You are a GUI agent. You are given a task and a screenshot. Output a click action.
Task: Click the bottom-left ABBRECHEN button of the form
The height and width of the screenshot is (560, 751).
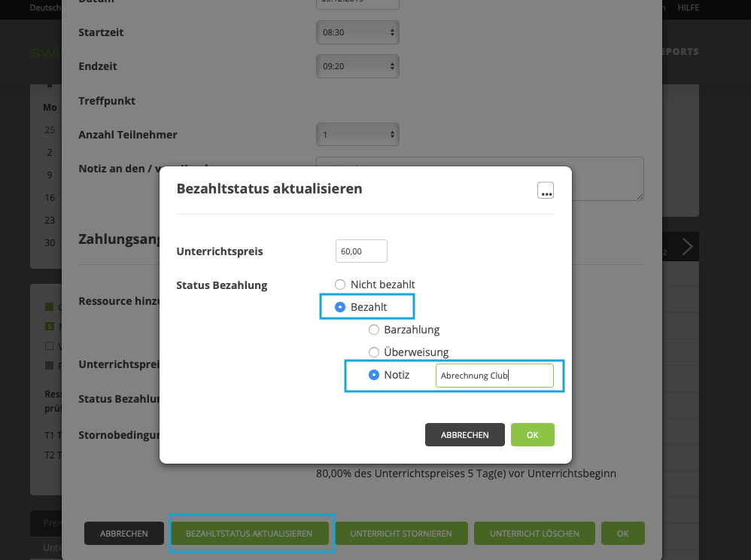(124, 534)
